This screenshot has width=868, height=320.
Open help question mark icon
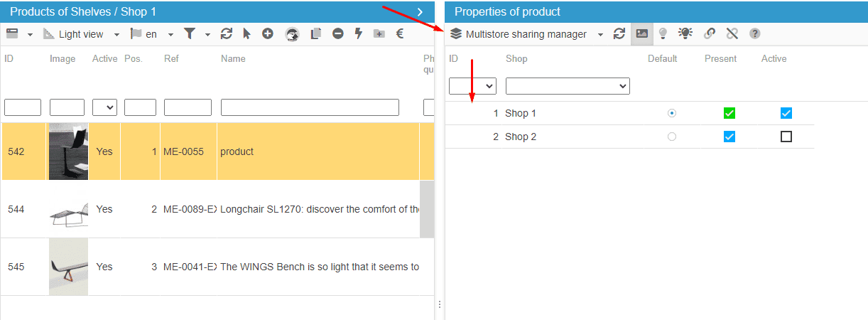click(755, 33)
